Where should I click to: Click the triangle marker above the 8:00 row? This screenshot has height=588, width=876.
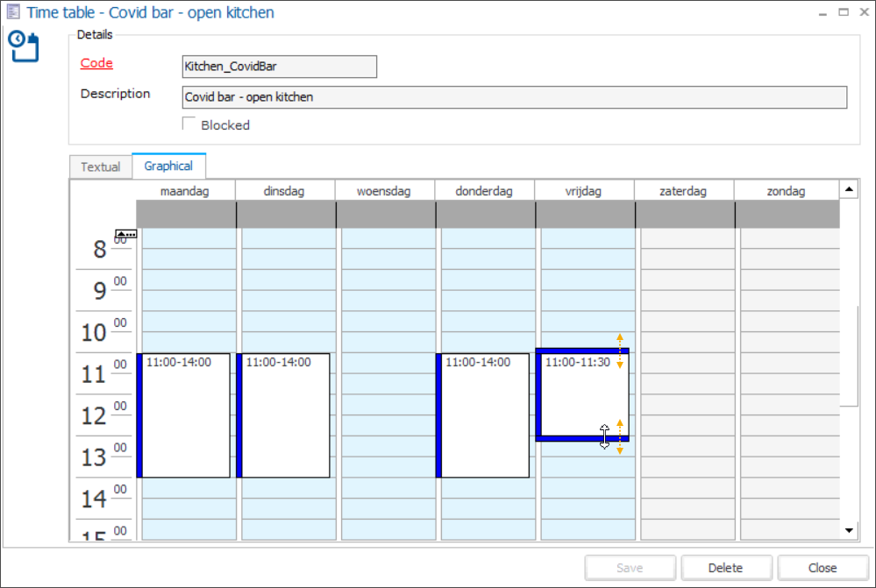[126, 234]
